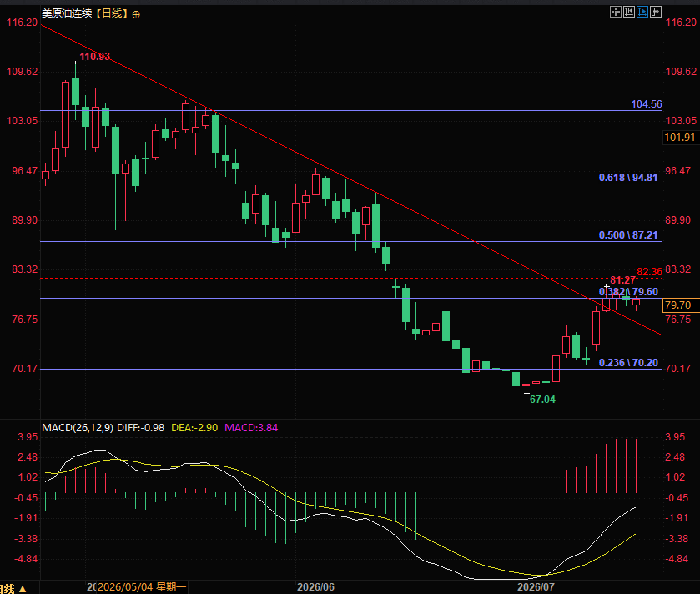This screenshot has height=594, width=700.
Task: Click the orange 101.91 price axis tag
Action: coord(680,138)
